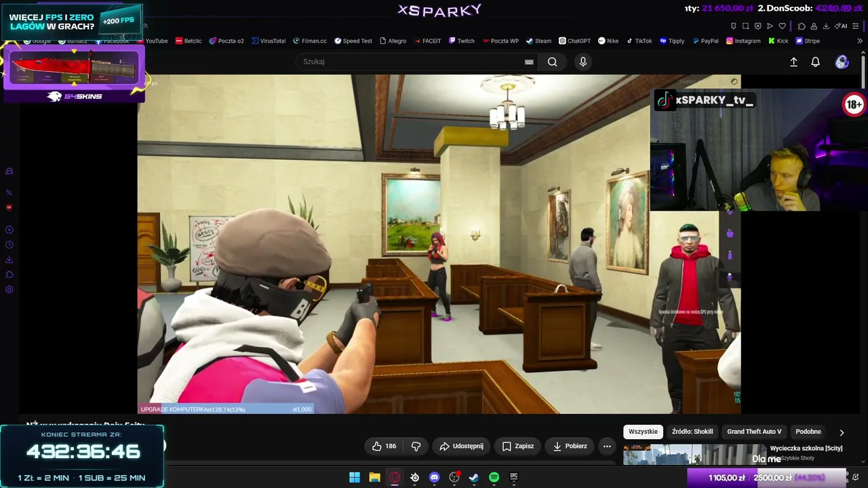Open the TikTok bookmark

point(639,41)
